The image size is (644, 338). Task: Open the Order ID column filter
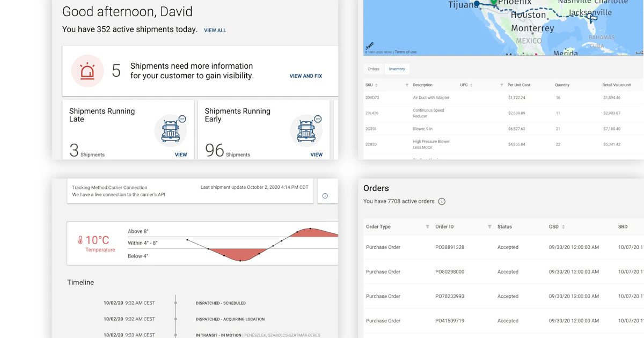coord(489,226)
